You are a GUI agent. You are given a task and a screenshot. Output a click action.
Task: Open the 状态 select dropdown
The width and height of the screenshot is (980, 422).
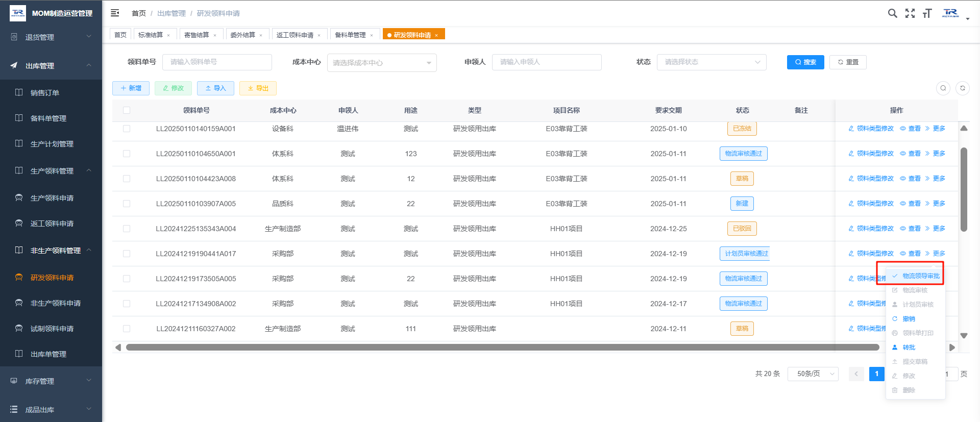coord(712,62)
